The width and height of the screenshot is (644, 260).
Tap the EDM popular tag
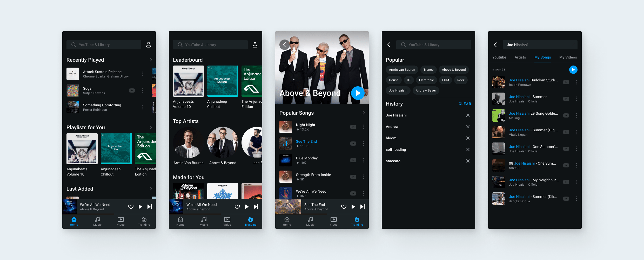pyautogui.click(x=446, y=80)
